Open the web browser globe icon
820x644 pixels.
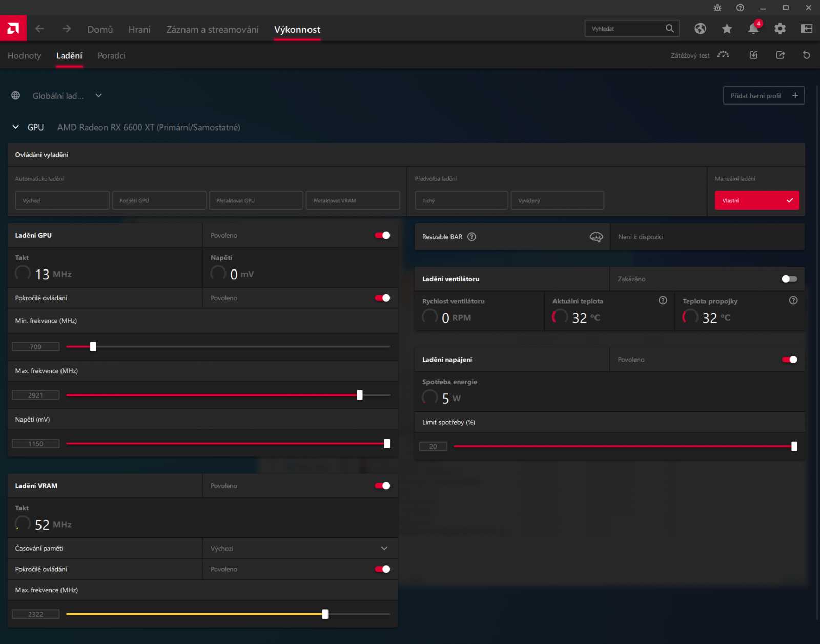[700, 29]
